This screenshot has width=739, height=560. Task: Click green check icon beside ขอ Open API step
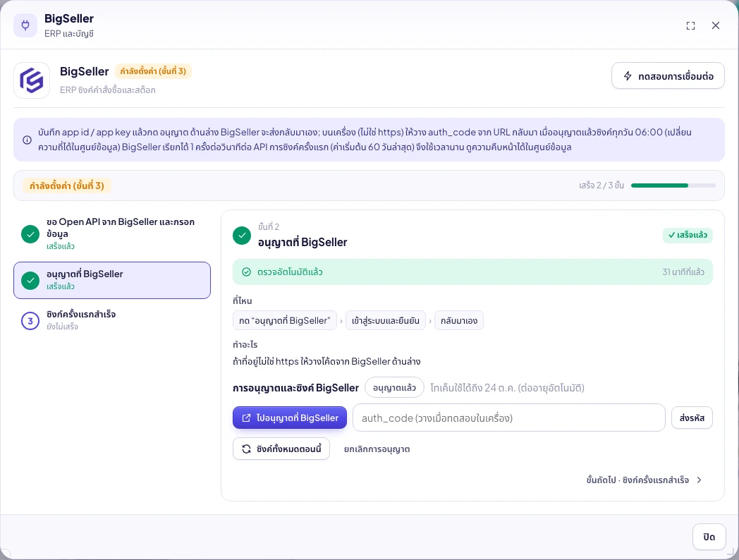coord(30,234)
